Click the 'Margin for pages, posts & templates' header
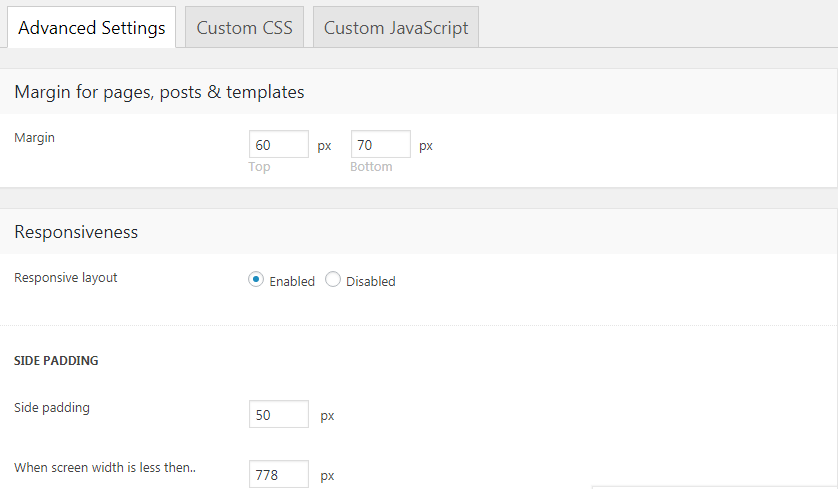The height and width of the screenshot is (489, 838). 159,92
